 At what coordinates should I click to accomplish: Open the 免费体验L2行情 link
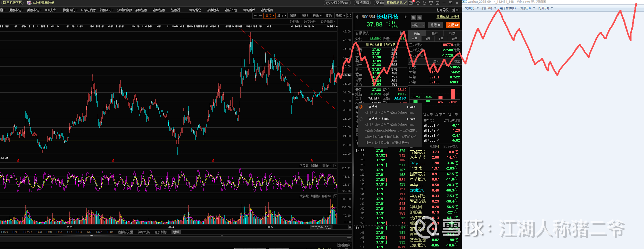pyautogui.click(x=448, y=17)
